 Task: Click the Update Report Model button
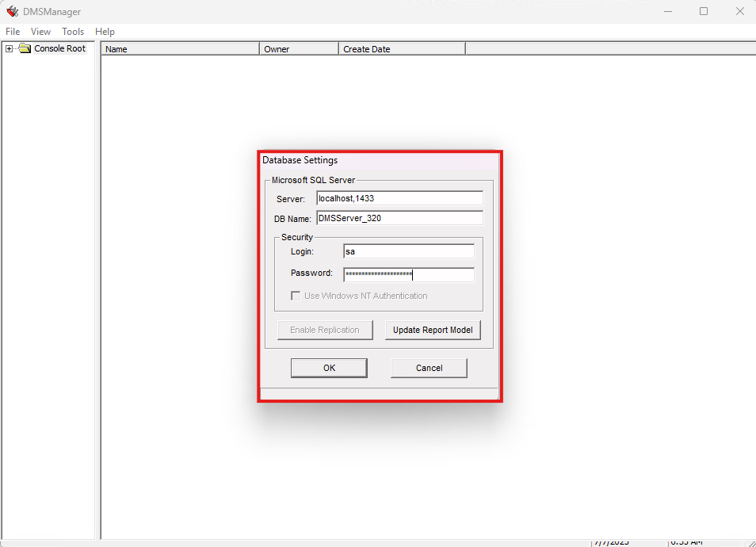[x=433, y=330]
